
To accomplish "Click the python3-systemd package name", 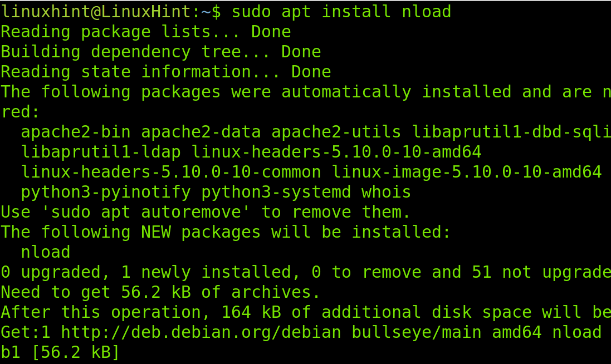I will [276, 193].
